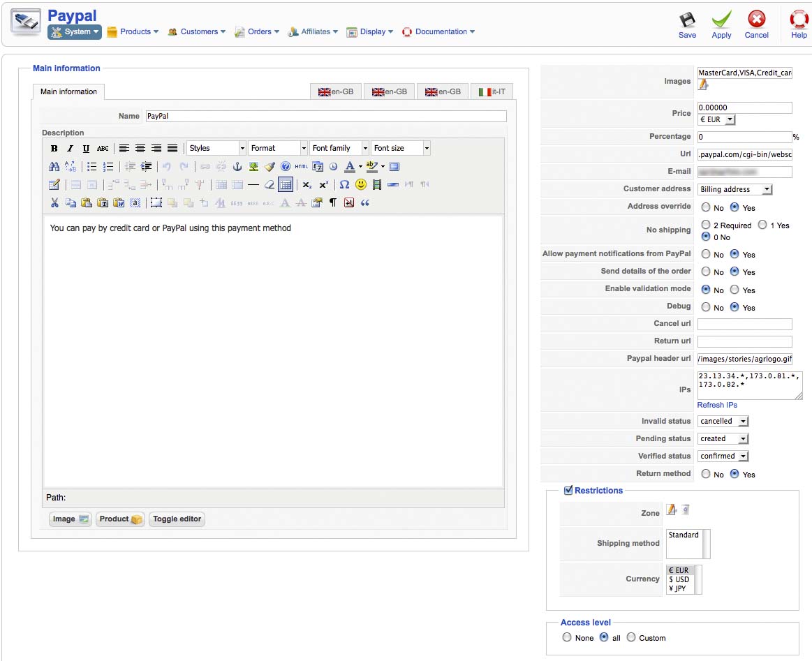Viewport: 812px width, 661px height.
Task: Open the Products menu
Action: coord(133,32)
